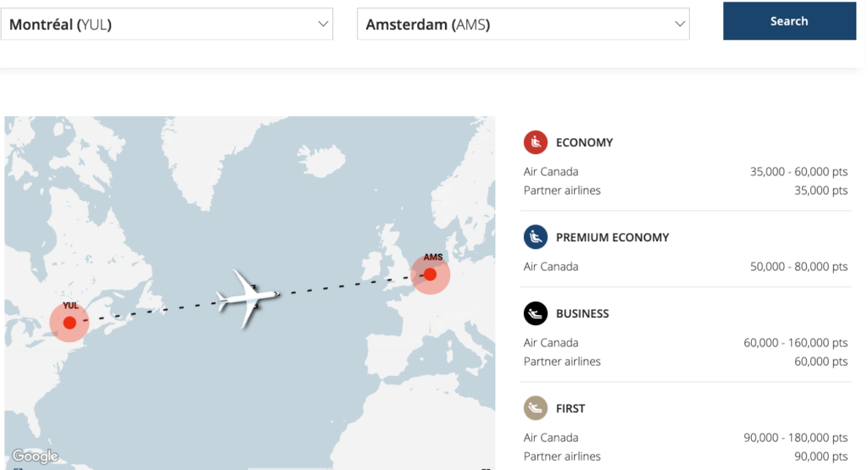Expand origin list using its chevron arrow
Screen dimensions: 868x470
pos(323,25)
